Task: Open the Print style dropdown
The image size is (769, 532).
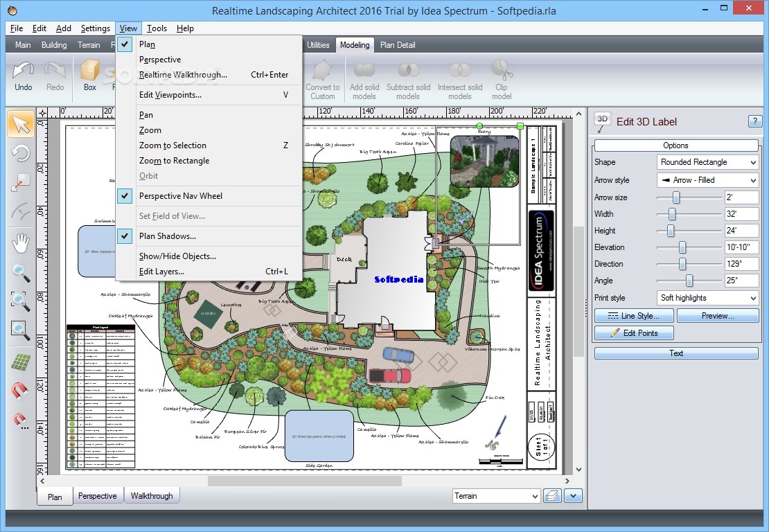Action: [x=708, y=298]
